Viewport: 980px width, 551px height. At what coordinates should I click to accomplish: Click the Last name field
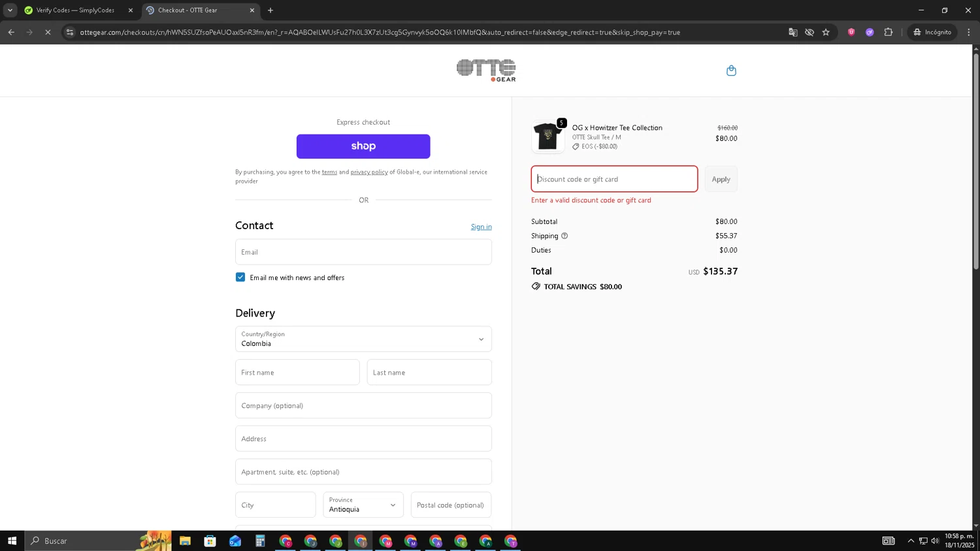click(429, 372)
